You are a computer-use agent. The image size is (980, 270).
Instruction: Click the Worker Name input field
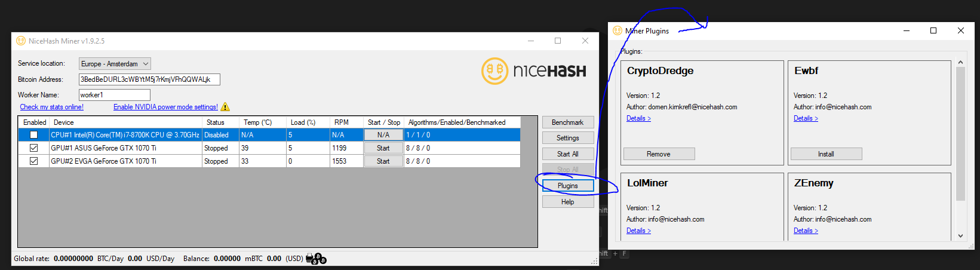pos(115,95)
